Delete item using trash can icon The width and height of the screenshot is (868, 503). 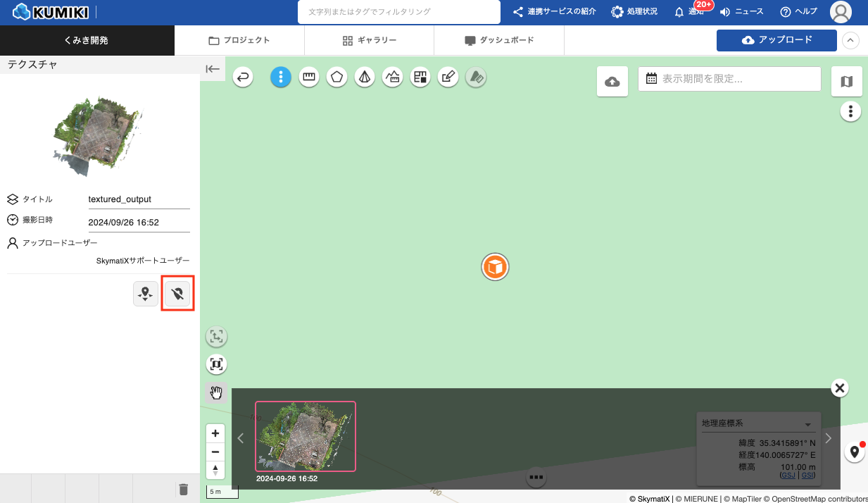[x=183, y=489]
